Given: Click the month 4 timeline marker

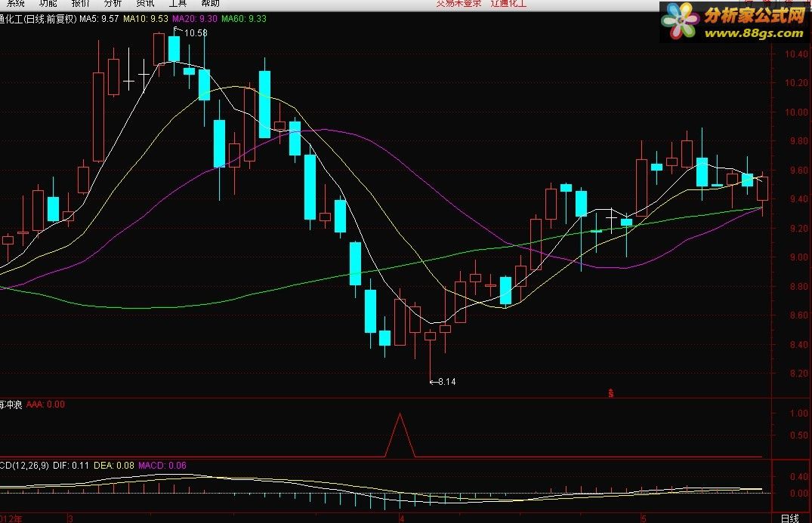Looking at the screenshot, I should 401,518.
